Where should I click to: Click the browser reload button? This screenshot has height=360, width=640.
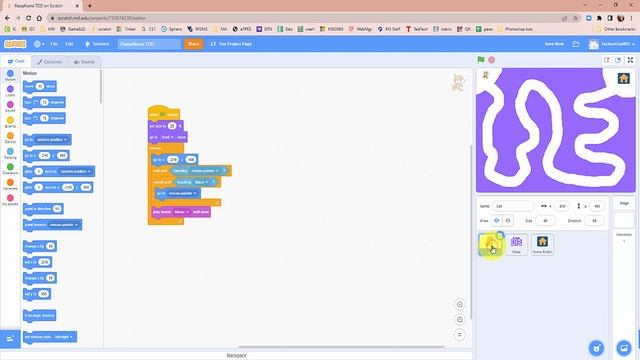point(28,18)
